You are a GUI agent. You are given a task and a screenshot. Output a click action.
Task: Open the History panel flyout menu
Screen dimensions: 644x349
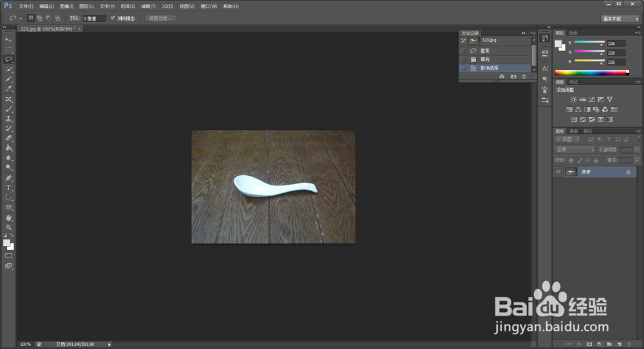533,33
